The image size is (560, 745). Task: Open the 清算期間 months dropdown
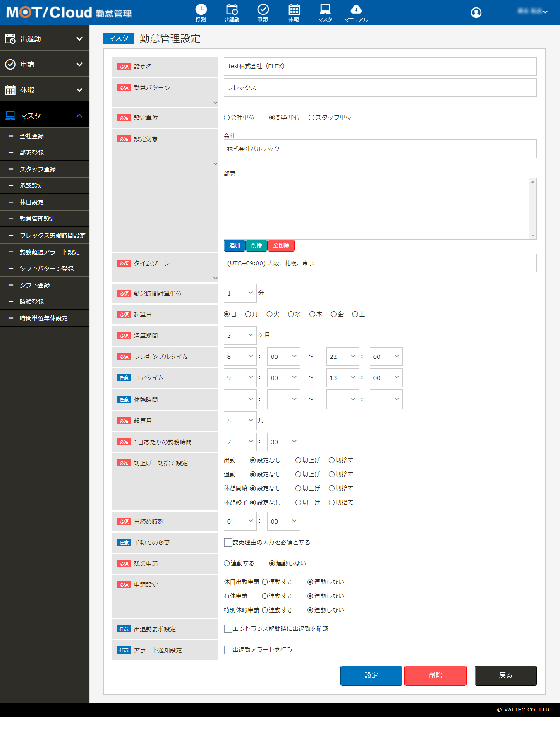(240, 335)
